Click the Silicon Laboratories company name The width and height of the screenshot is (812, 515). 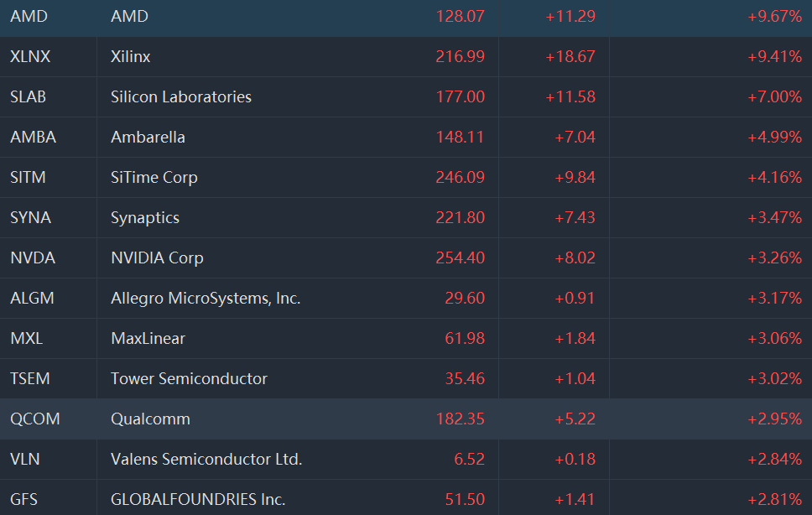(x=181, y=96)
